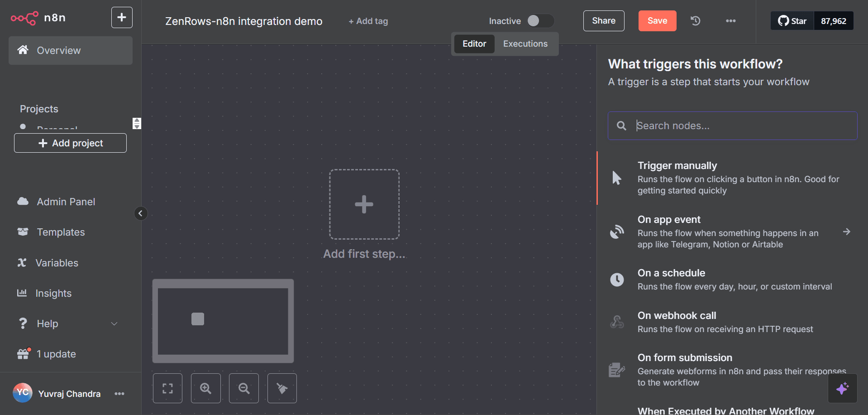Click the Variables icon in sidebar

(22, 263)
